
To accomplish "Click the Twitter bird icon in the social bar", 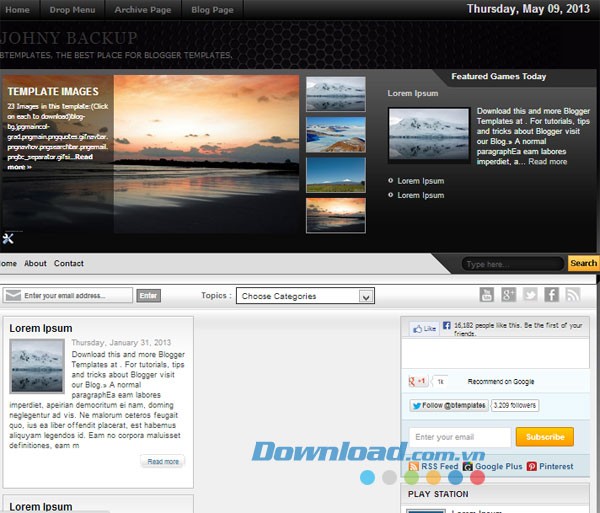I will [530, 294].
